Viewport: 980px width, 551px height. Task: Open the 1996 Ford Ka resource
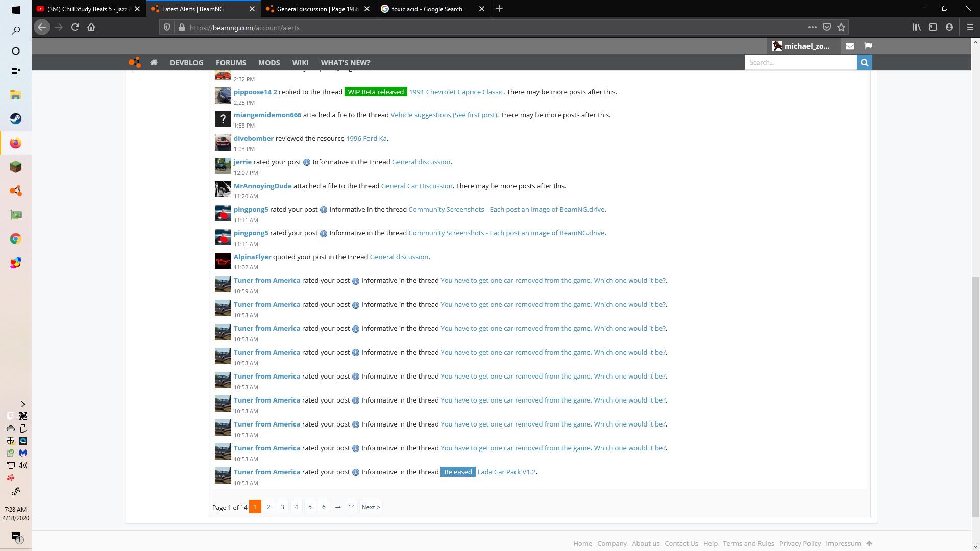tap(366, 138)
